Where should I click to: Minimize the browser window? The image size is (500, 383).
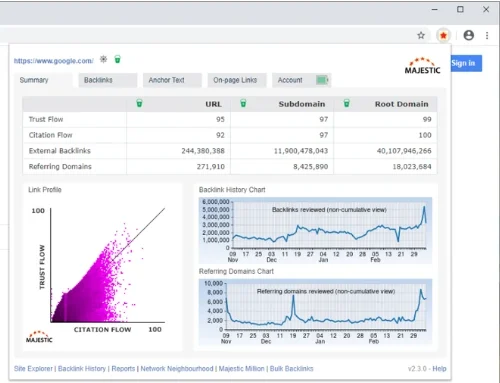click(x=435, y=10)
